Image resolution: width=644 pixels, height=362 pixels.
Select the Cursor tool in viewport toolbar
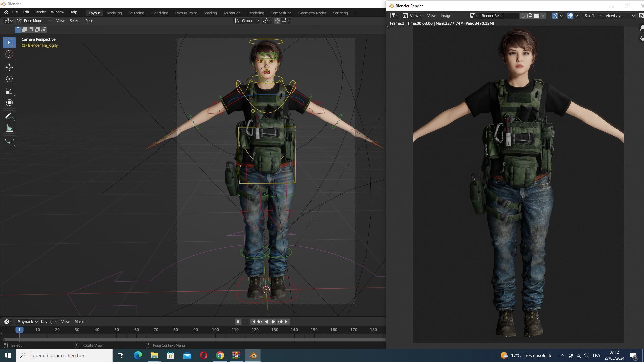9,54
